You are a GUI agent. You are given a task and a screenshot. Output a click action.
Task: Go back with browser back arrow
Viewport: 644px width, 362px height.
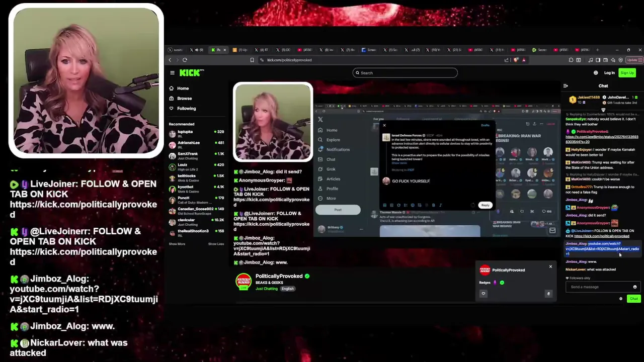click(170, 60)
